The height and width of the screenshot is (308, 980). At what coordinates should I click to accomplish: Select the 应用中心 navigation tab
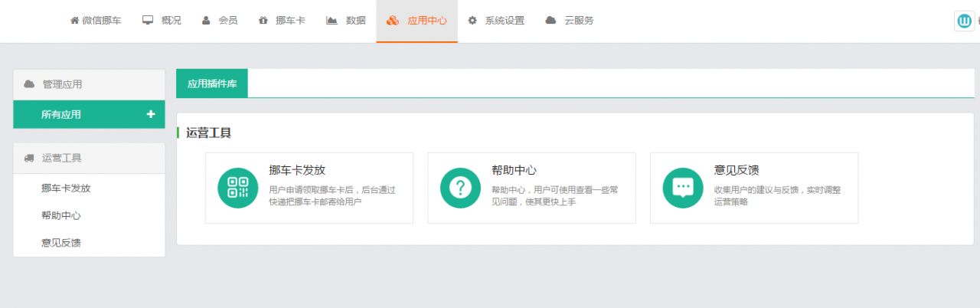point(417,21)
